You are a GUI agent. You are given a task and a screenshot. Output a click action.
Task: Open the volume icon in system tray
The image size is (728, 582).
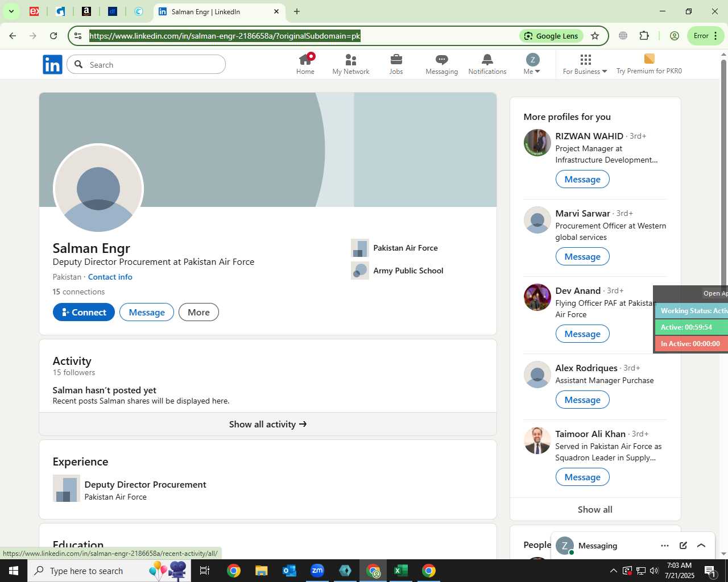tap(654, 571)
